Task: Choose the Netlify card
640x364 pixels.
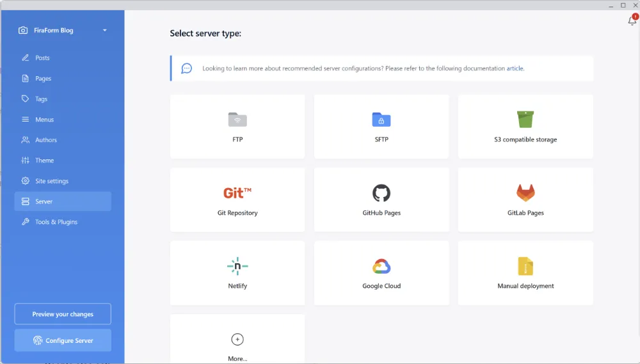Action: 237,273
